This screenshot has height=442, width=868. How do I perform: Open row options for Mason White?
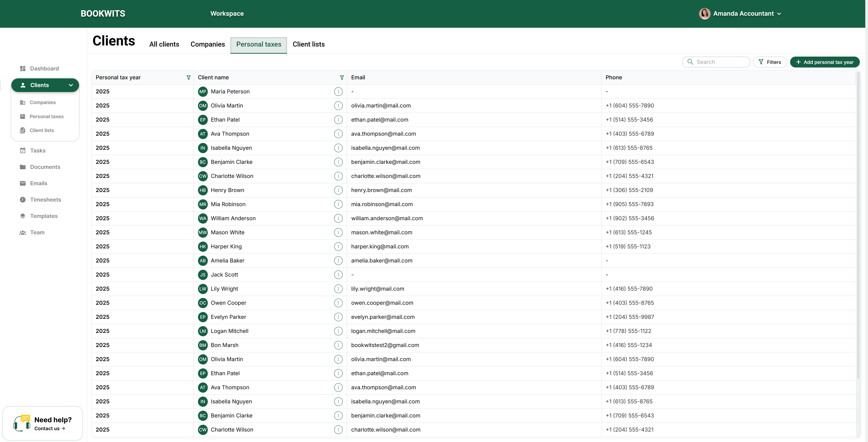point(338,233)
